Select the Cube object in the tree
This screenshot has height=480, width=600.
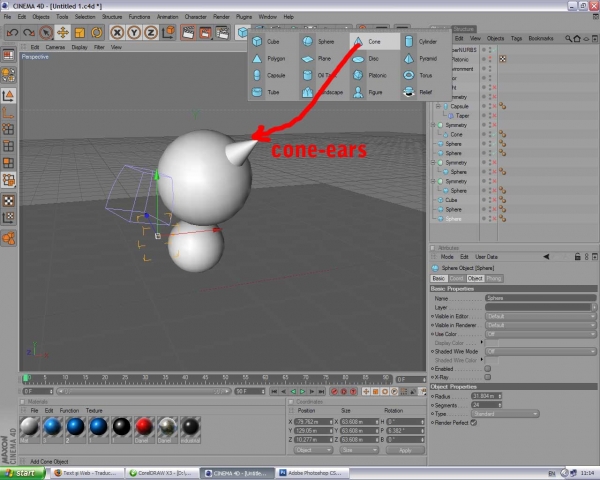click(451, 200)
